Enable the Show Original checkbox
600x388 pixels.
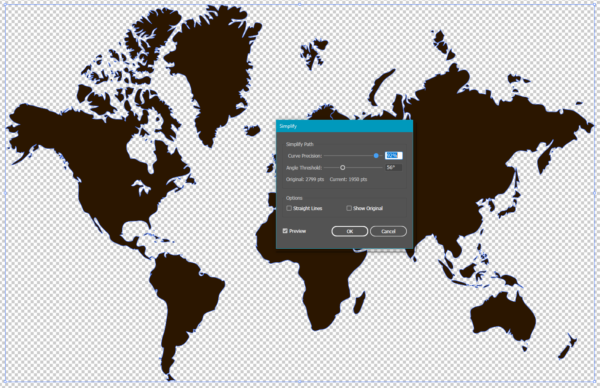click(x=349, y=208)
